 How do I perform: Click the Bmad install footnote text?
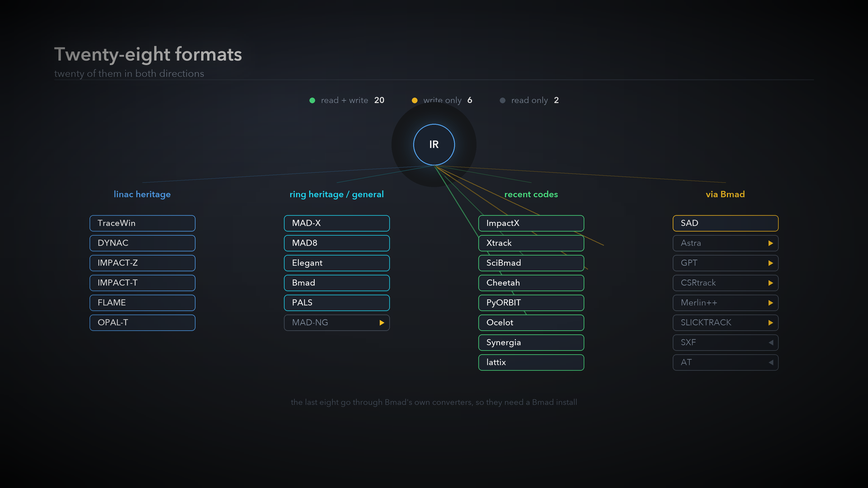click(x=434, y=402)
